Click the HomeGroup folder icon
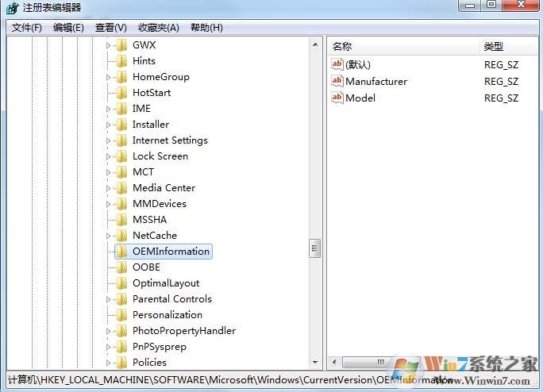This screenshot has height=392, width=543. tap(122, 77)
